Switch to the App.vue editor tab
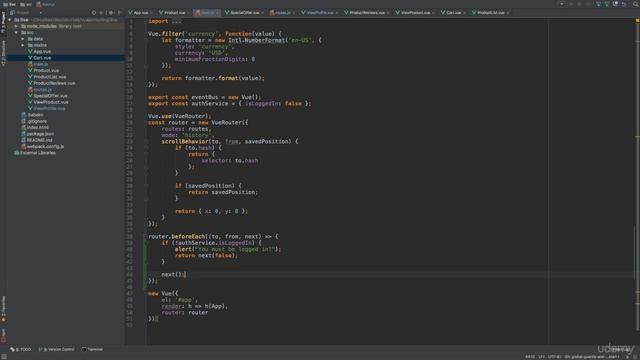 (x=139, y=13)
